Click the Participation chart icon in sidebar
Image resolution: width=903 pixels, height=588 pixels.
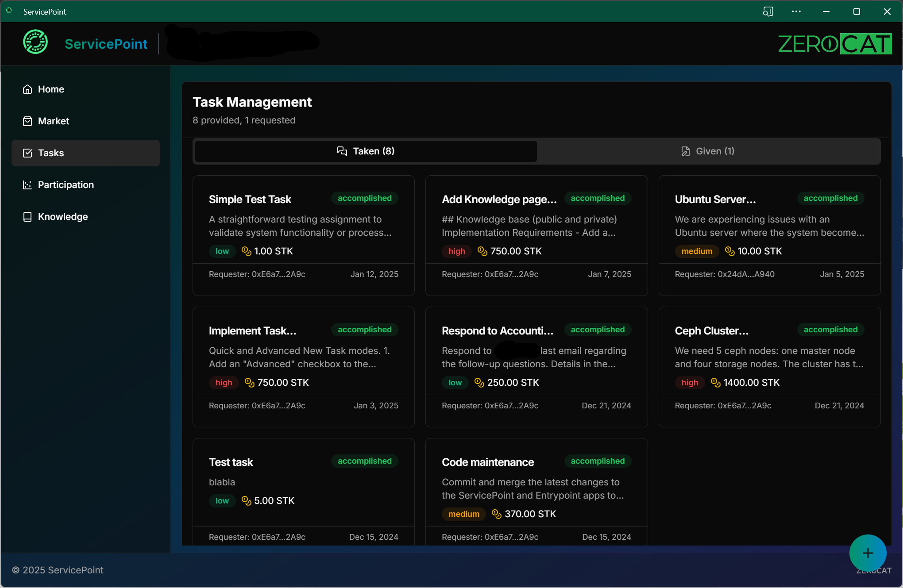click(27, 185)
